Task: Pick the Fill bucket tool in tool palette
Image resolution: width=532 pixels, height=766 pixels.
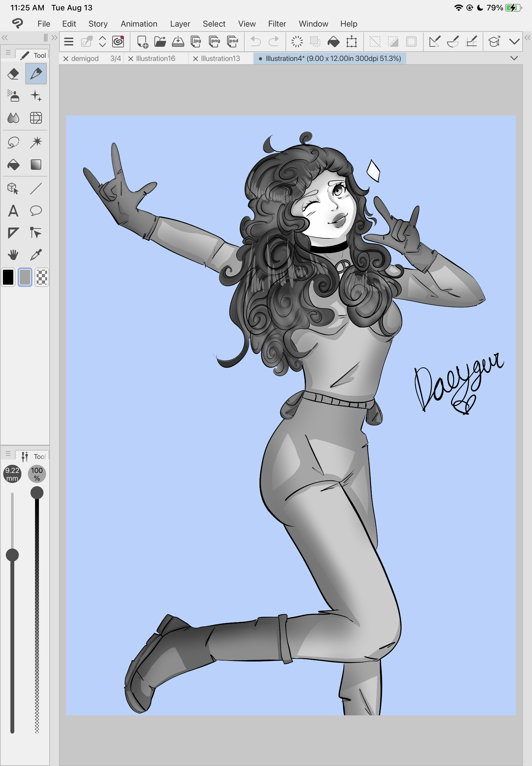Action: (x=13, y=165)
